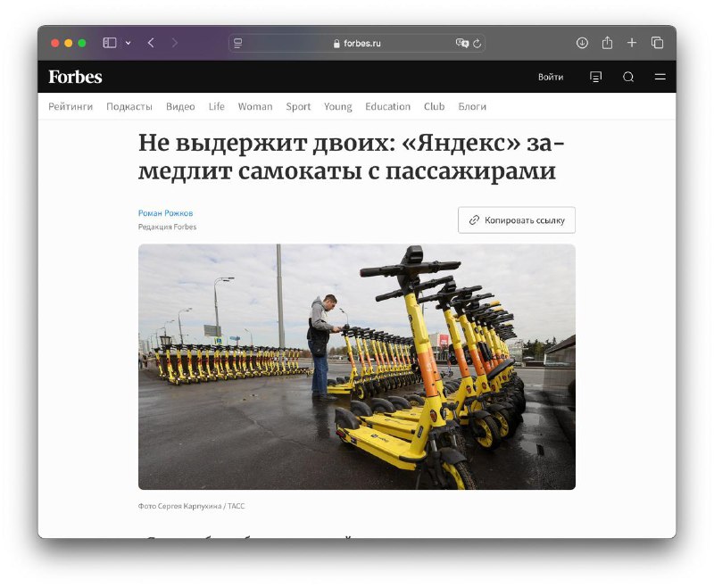Open a new tab with the plus icon

coord(632,43)
